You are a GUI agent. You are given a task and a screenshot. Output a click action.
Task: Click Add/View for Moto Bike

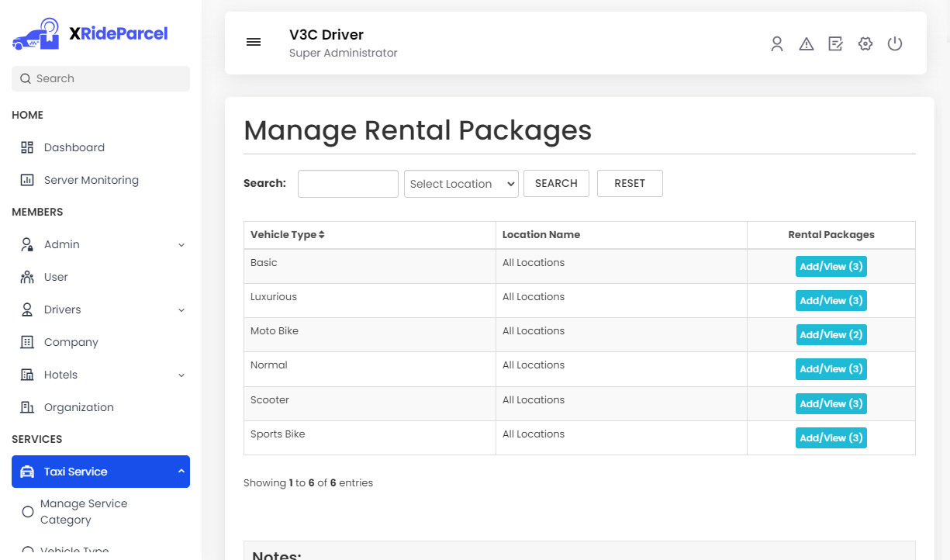click(831, 335)
